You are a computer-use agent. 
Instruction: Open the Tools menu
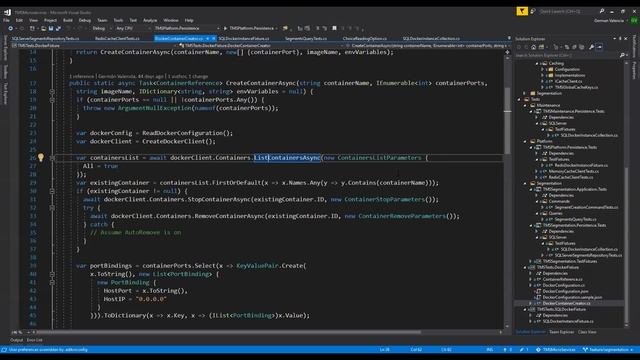[x=118, y=20]
